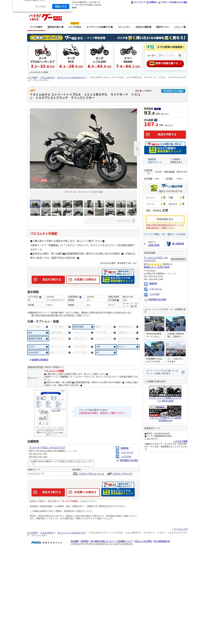This screenshot has width=215, height=644.
Task: Click the help icon next to 支払総額
Action: coord(156,120)
